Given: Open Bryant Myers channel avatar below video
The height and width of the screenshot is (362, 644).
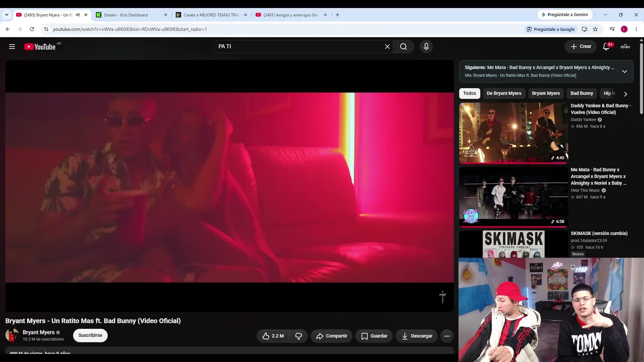Looking at the screenshot, I should [12, 335].
